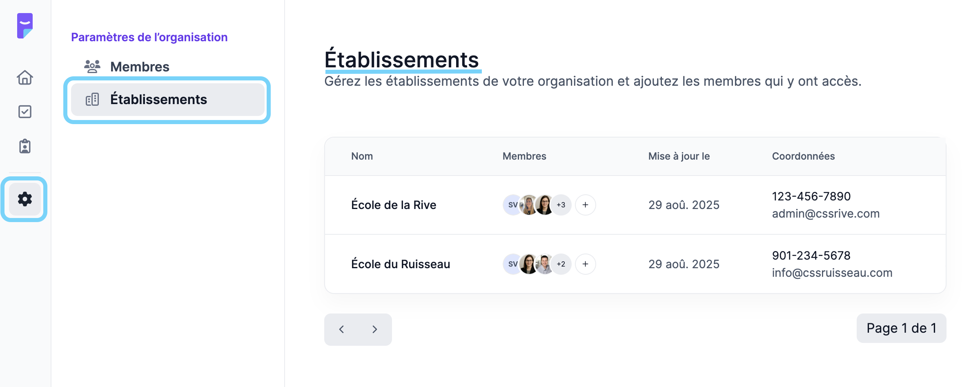Go to the previous page arrow
This screenshot has width=980, height=387.
tap(341, 329)
